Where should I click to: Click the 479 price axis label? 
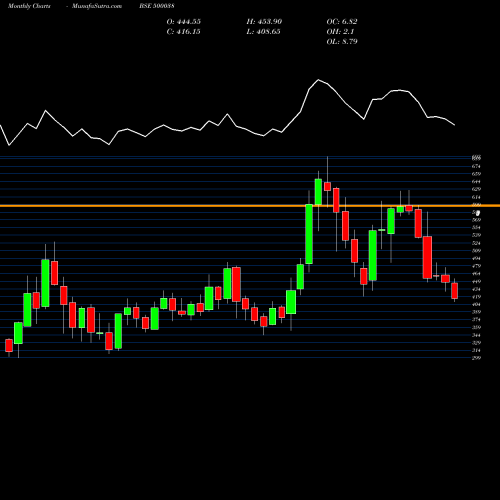476,266
